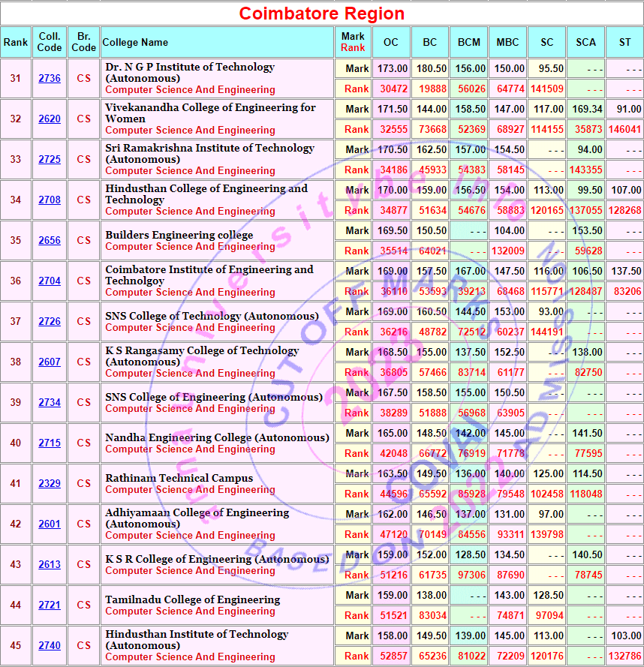Image resolution: width=644 pixels, height=667 pixels.
Task: Open college code 2620 link
Action: pos(50,119)
